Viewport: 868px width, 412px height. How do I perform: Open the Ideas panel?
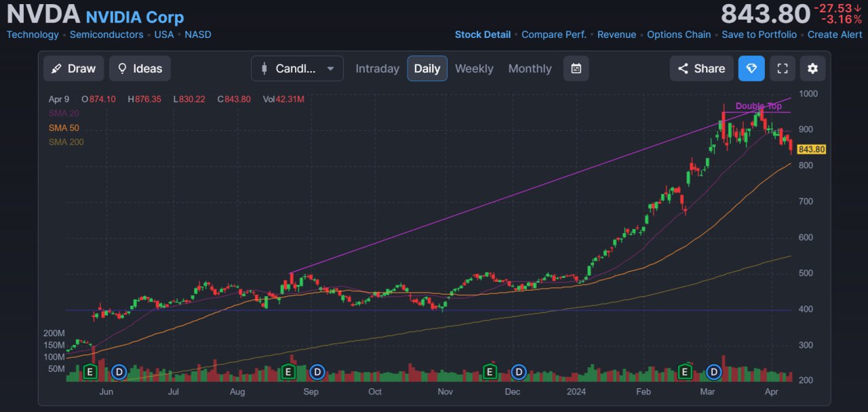pos(140,68)
